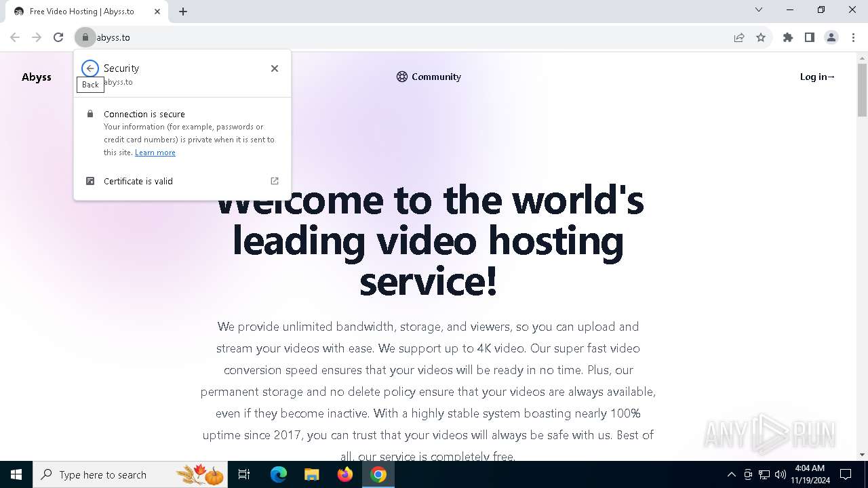Share this page icon

click(739, 37)
